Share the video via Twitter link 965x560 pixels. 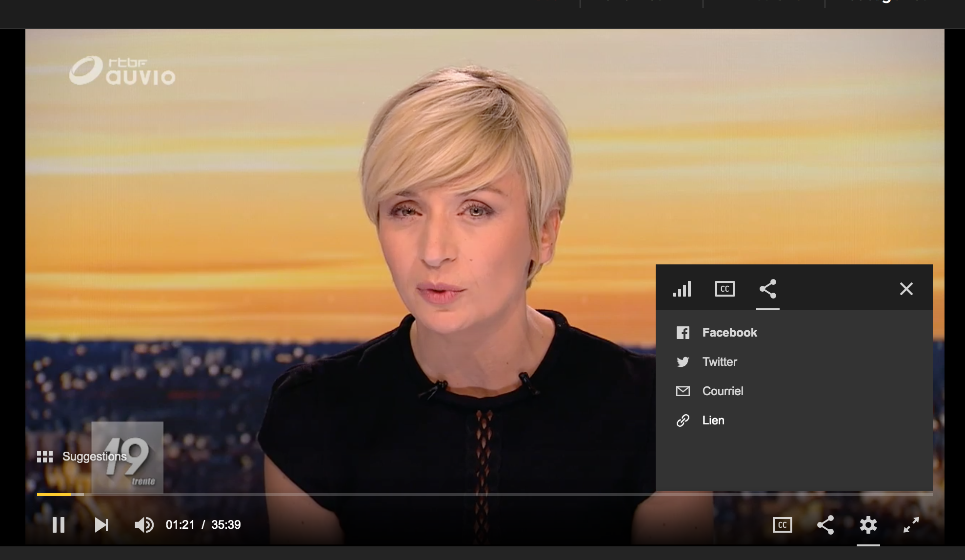point(719,361)
